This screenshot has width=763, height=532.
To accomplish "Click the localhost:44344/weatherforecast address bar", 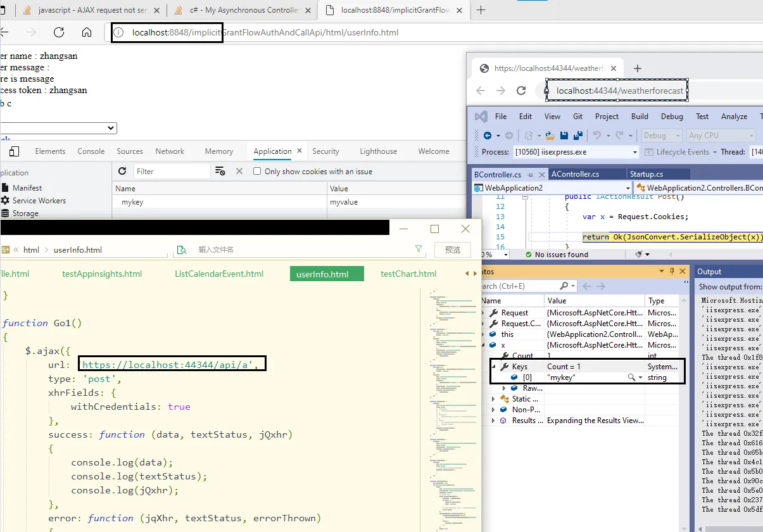I will click(620, 91).
